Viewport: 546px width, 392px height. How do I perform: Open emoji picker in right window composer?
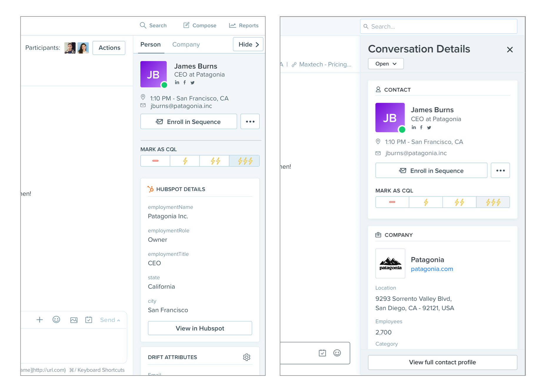pyautogui.click(x=337, y=353)
